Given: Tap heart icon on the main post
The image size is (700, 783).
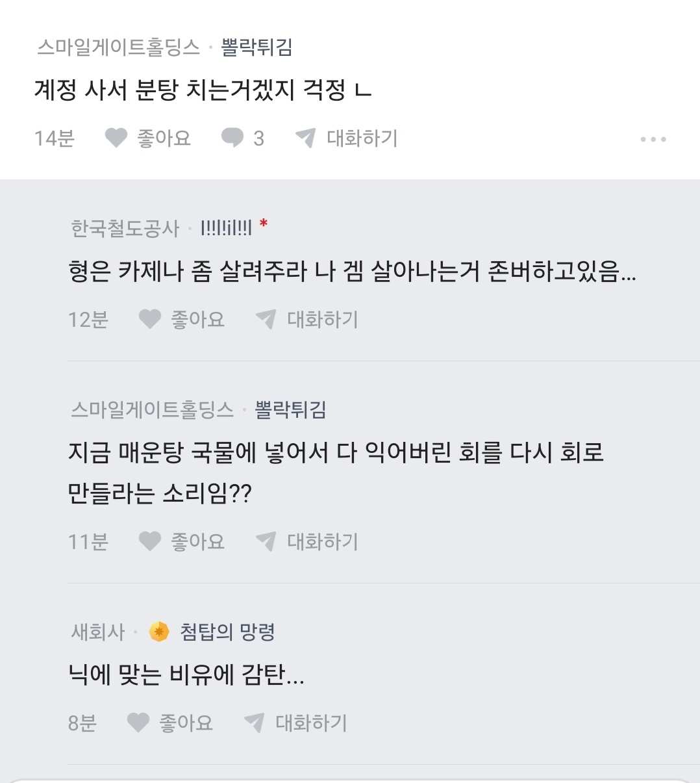Looking at the screenshot, I should (116, 138).
